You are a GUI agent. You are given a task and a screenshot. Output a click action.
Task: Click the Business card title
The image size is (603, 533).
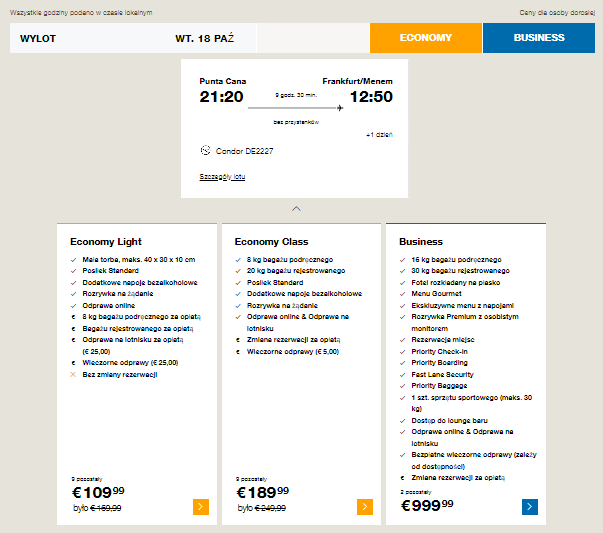[421, 242]
